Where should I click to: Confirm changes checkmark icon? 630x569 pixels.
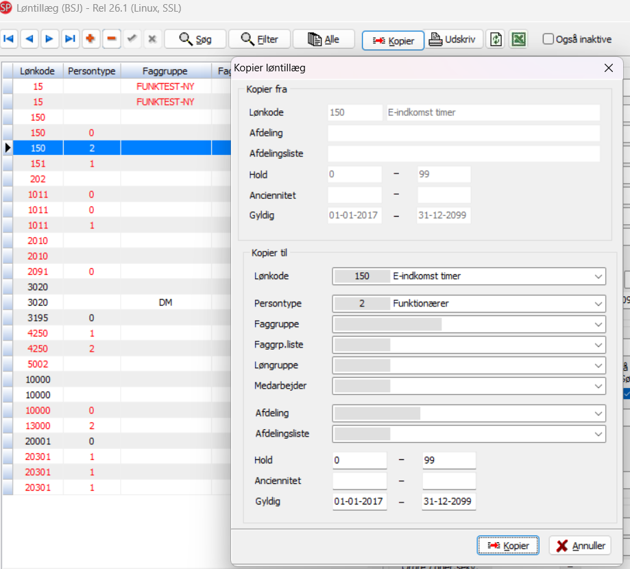pos(132,39)
